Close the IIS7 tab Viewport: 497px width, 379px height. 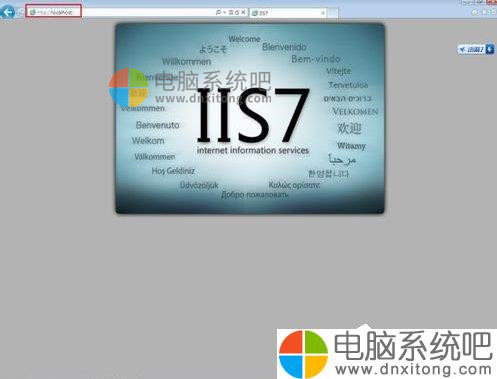[323, 13]
